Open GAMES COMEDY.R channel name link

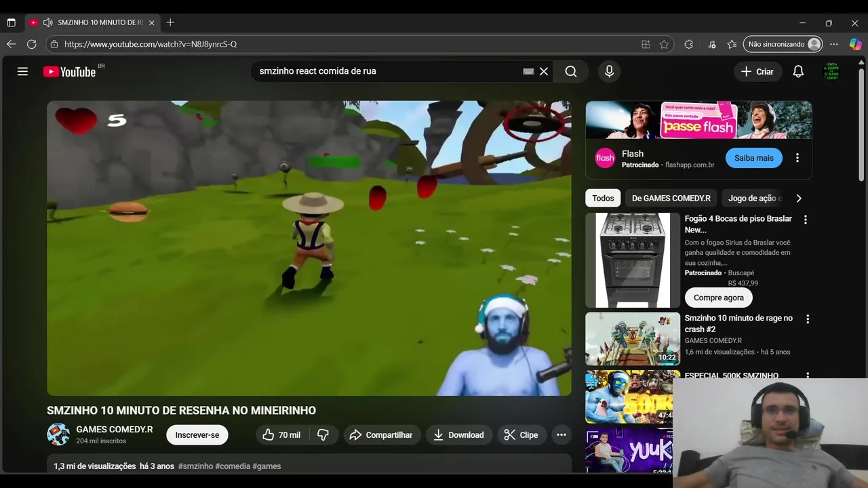coord(115,430)
